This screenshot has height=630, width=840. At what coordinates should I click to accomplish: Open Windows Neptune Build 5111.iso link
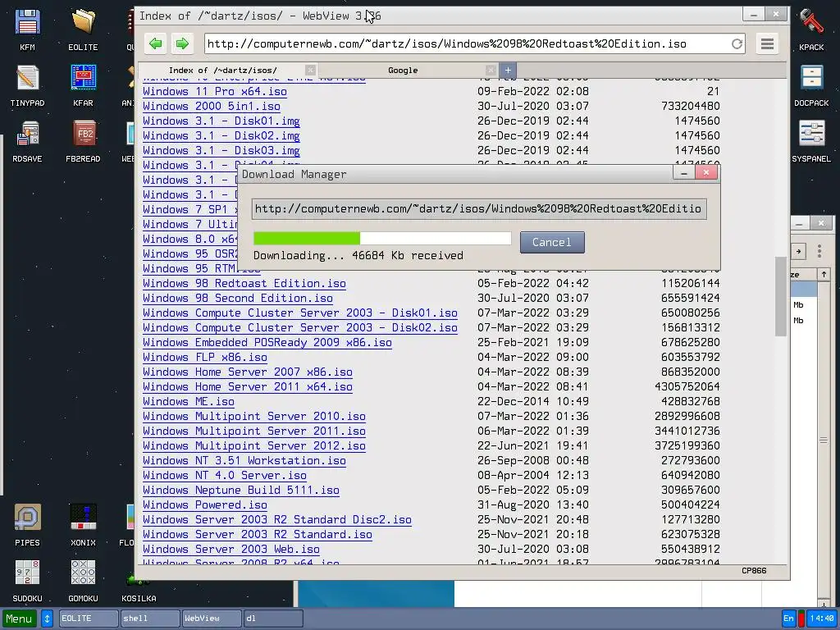(x=240, y=491)
